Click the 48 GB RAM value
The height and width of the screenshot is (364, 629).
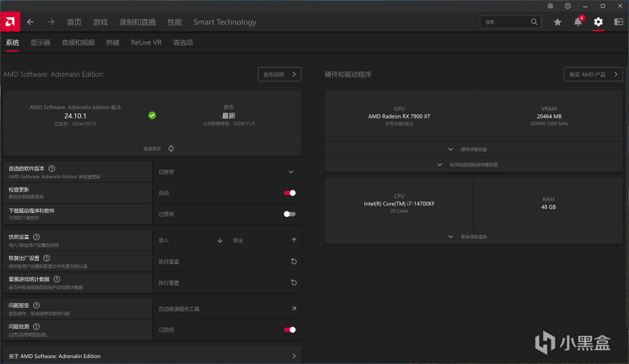point(549,207)
